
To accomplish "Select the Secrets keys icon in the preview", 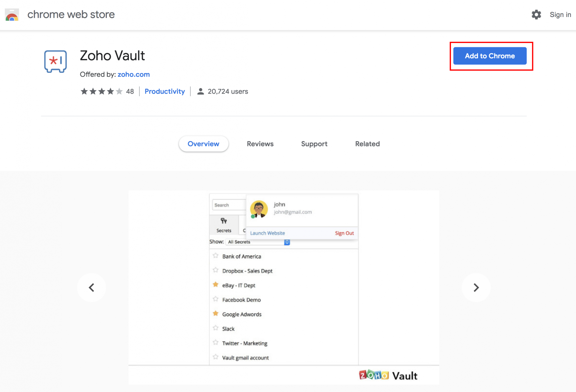I will 224,221.
